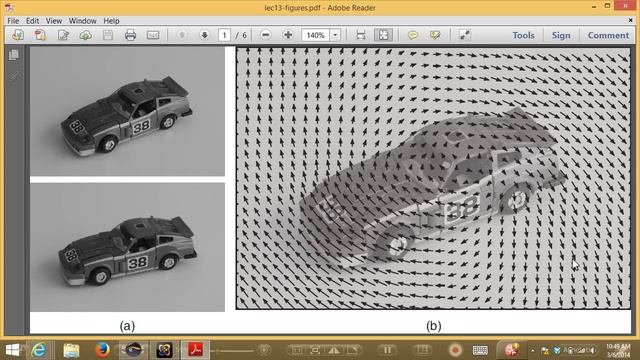Click the dark atom-logo taskbar app
Viewport: 640px width, 360px height.
(x=164, y=350)
